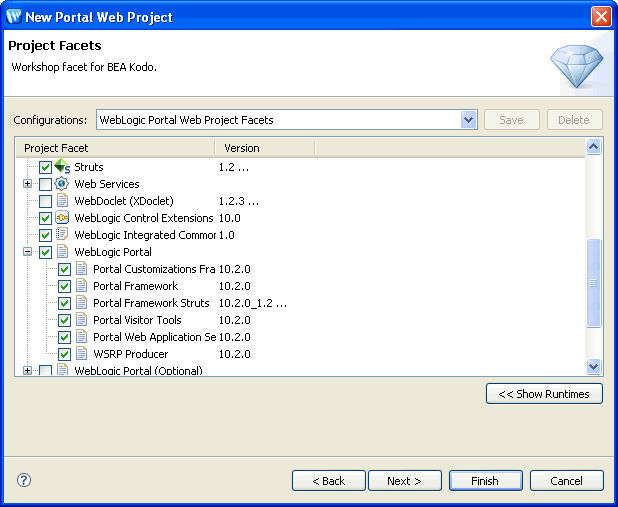Image resolution: width=618 pixels, height=507 pixels.
Task: Select the Portal Framework Struts version 10.2.0_1.2
Action: (x=253, y=303)
